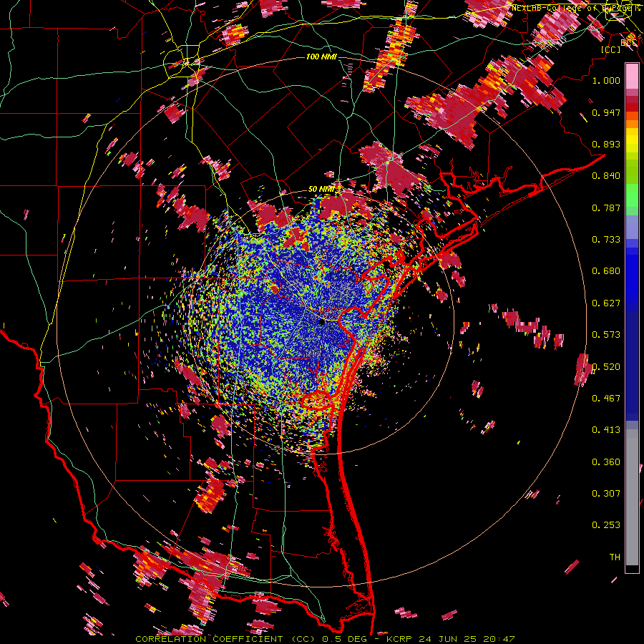This screenshot has width=644, height=644.
Task: Click the 0.467 scale value
Action: 606,399
